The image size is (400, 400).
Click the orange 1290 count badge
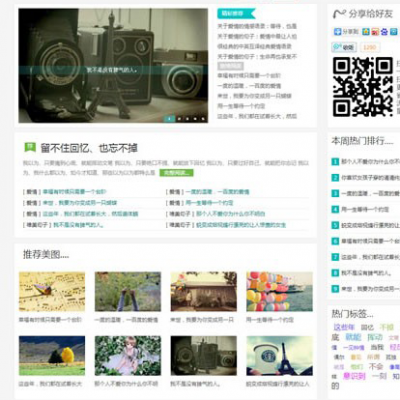pyautogui.click(x=369, y=47)
